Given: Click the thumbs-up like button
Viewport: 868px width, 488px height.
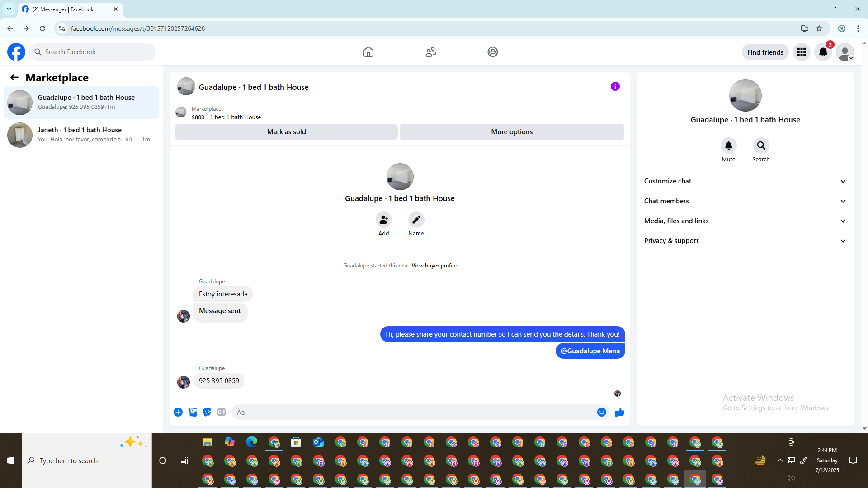Looking at the screenshot, I should coord(619,412).
